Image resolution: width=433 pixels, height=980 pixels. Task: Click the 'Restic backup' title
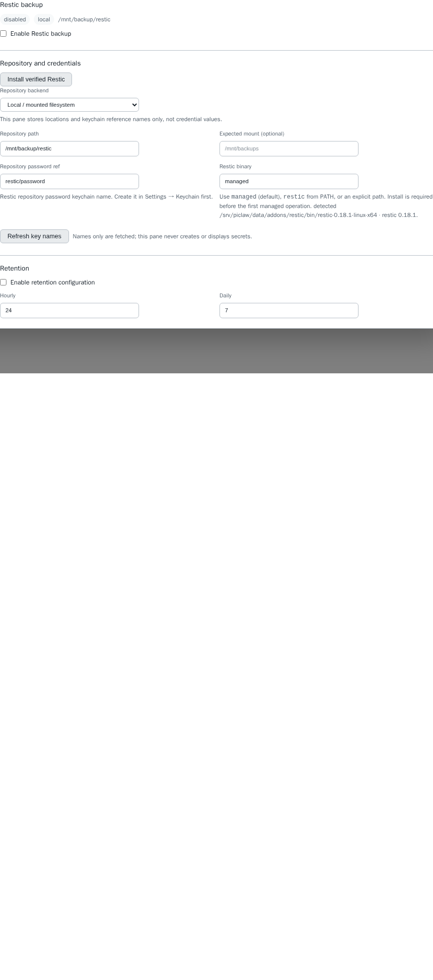pyautogui.click(x=21, y=5)
